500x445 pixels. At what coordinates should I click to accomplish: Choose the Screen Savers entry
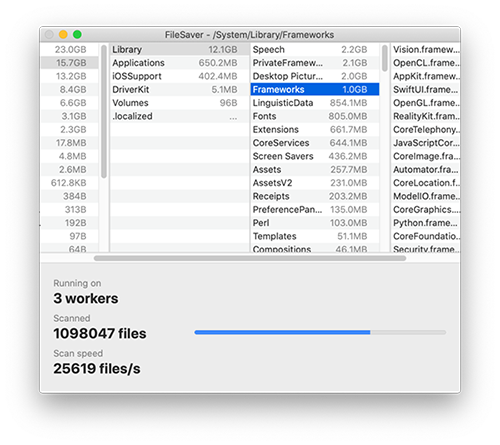(x=315, y=156)
